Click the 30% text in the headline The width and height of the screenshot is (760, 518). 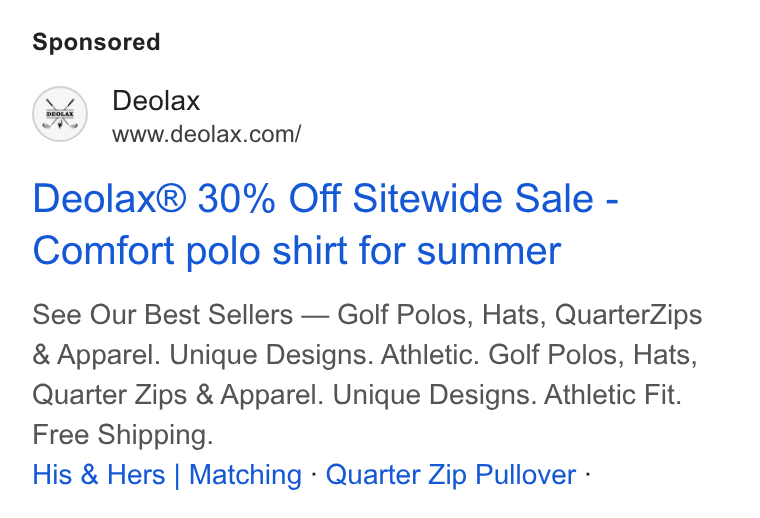click(x=237, y=199)
